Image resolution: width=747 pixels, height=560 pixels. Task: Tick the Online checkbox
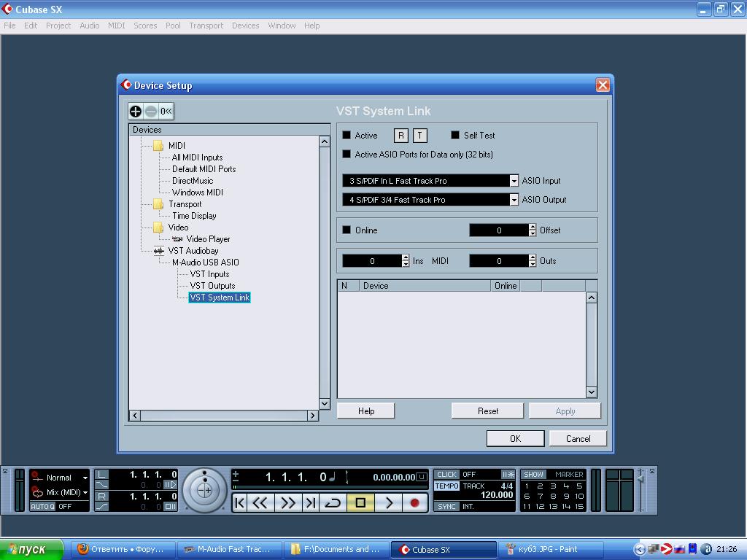tap(347, 230)
